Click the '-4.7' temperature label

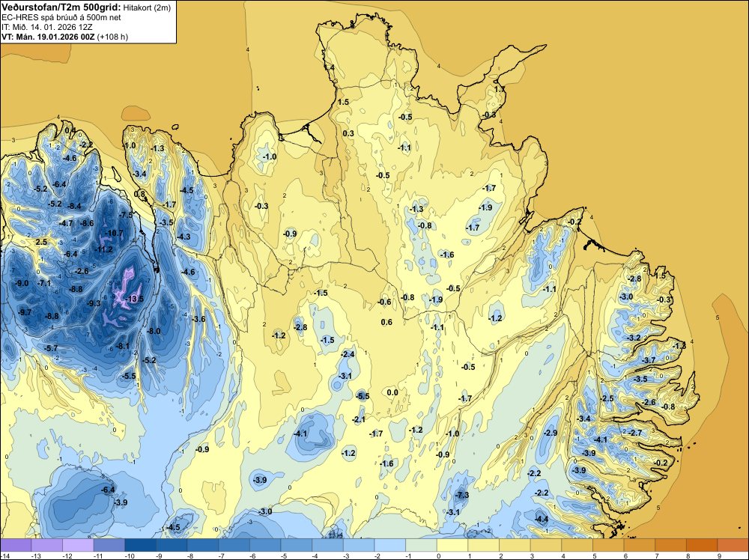point(66,223)
